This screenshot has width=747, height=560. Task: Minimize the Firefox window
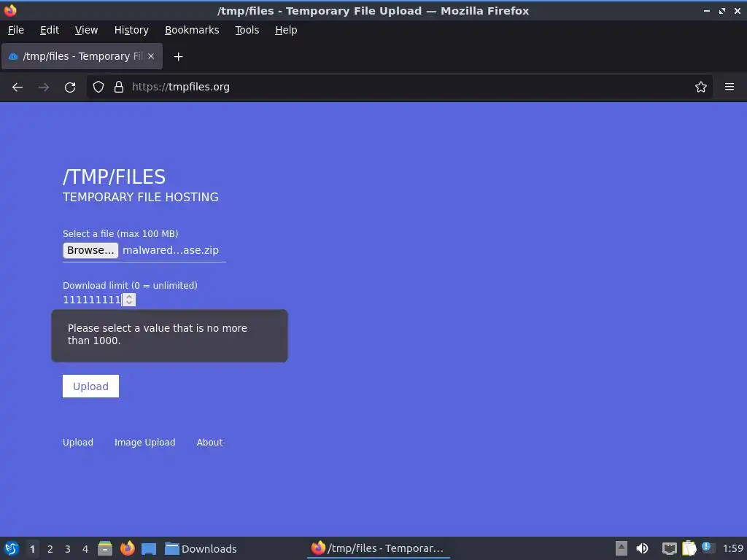(706, 10)
